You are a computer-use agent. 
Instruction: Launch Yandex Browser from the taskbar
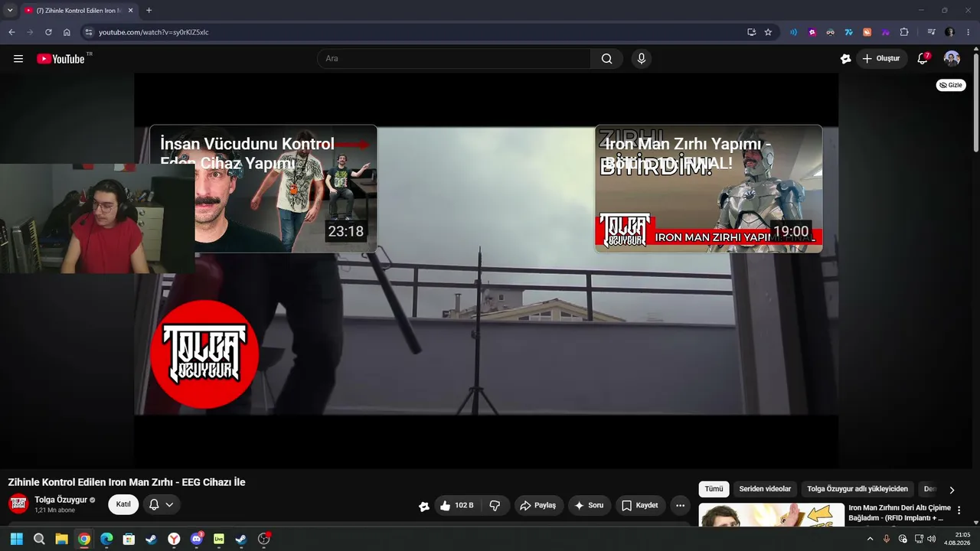175,539
